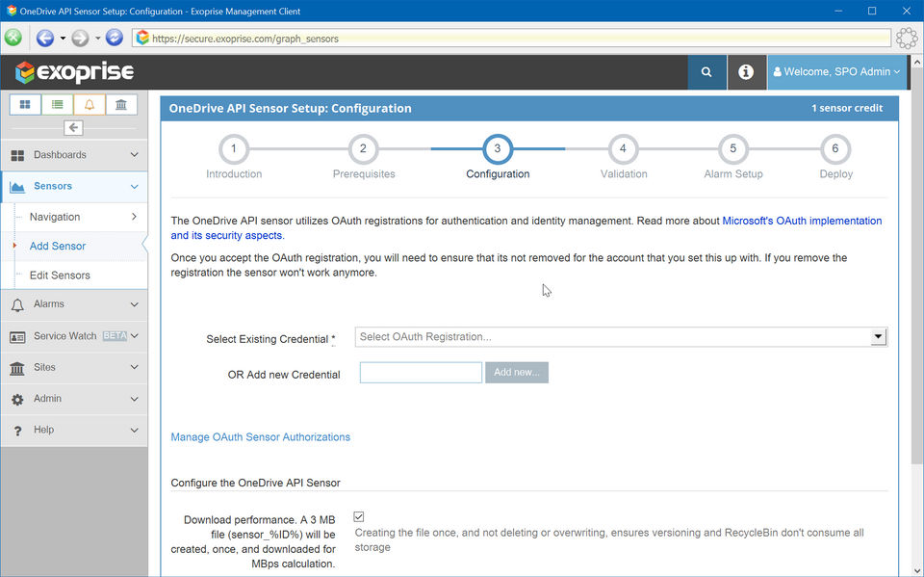924x577 pixels.
Task: Open the search magnifier in header
Action: coord(706,72)
